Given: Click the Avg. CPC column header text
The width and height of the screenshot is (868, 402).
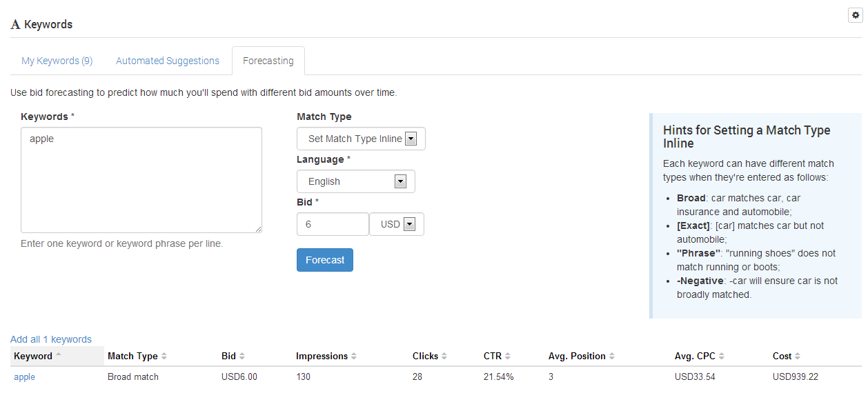Looking at the screenshot, I should pos(696,356).
